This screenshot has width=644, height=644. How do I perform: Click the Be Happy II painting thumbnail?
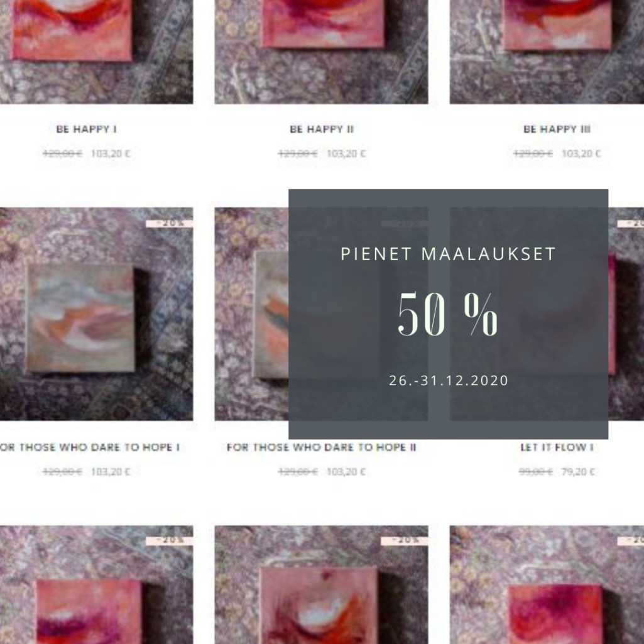click(321, 52)
